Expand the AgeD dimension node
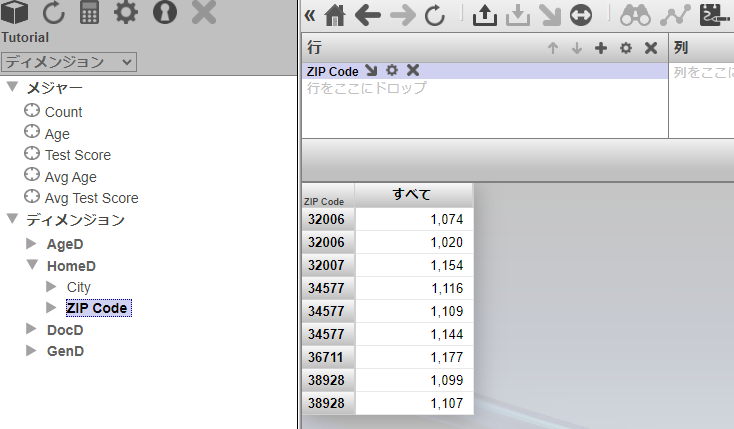Image resolution: width=734 pixels, height=429 pixels. tap(31, 243)
